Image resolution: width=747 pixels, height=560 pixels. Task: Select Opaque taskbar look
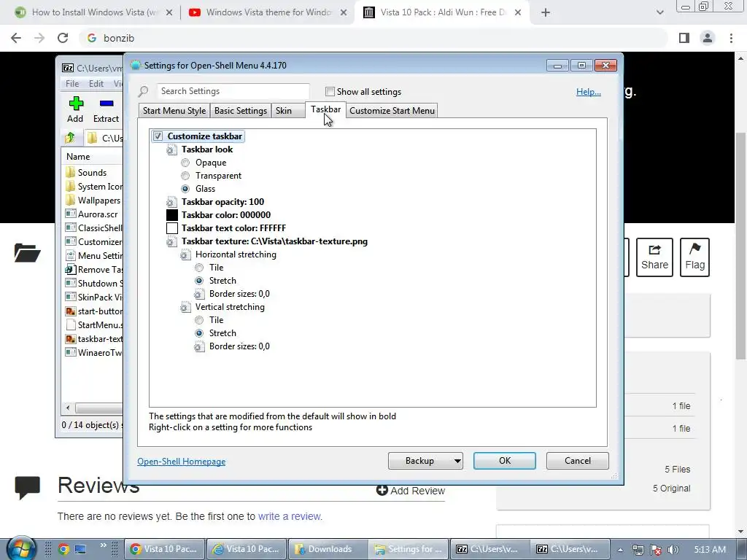[185, 163]
